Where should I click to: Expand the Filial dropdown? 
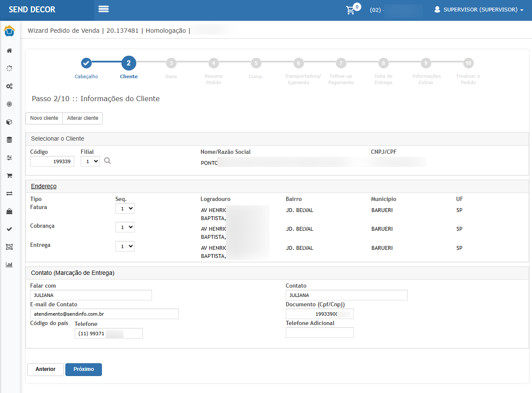[x=90, y=161]
